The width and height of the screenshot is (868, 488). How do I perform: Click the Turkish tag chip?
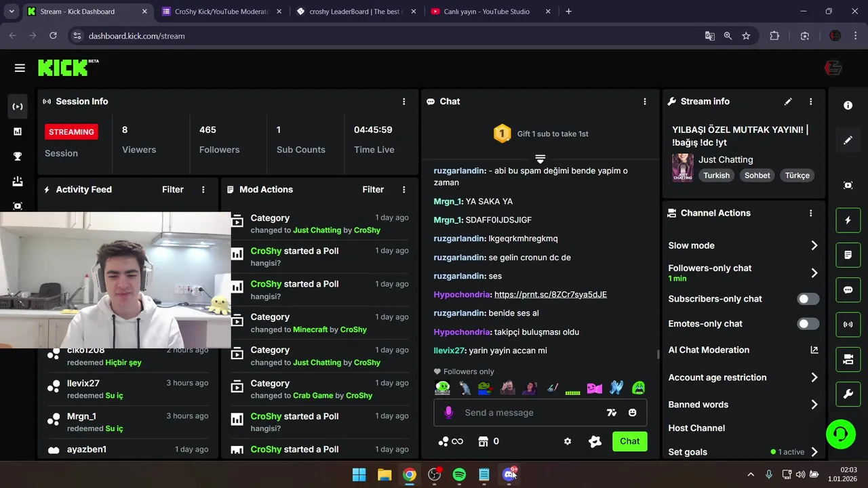pos(716,176)
